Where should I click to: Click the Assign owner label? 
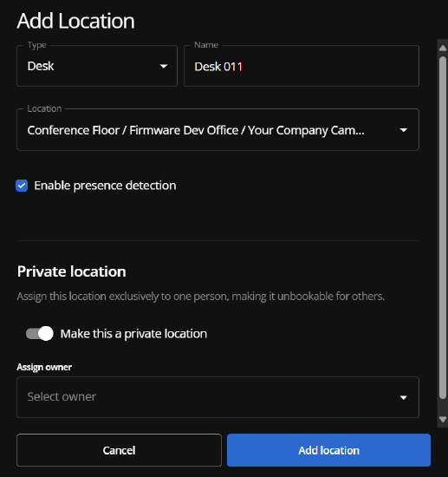coord(44,367)
